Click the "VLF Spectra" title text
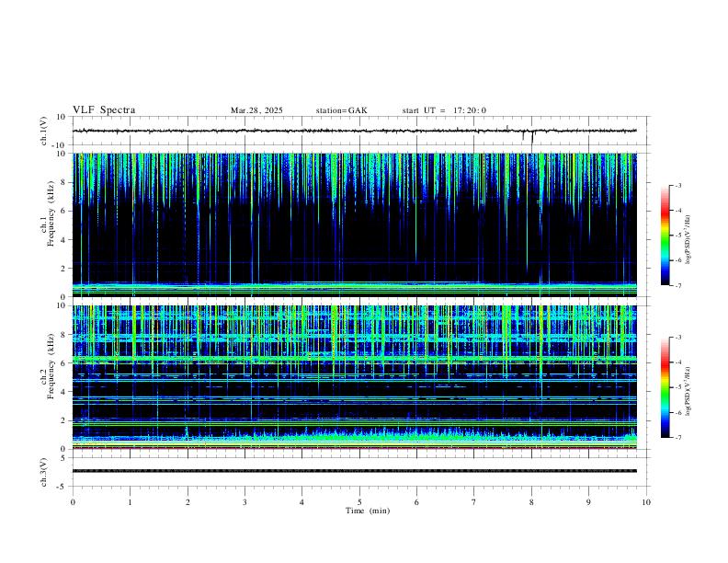This screenshot has height=563, width=728. tap(104, 110)
